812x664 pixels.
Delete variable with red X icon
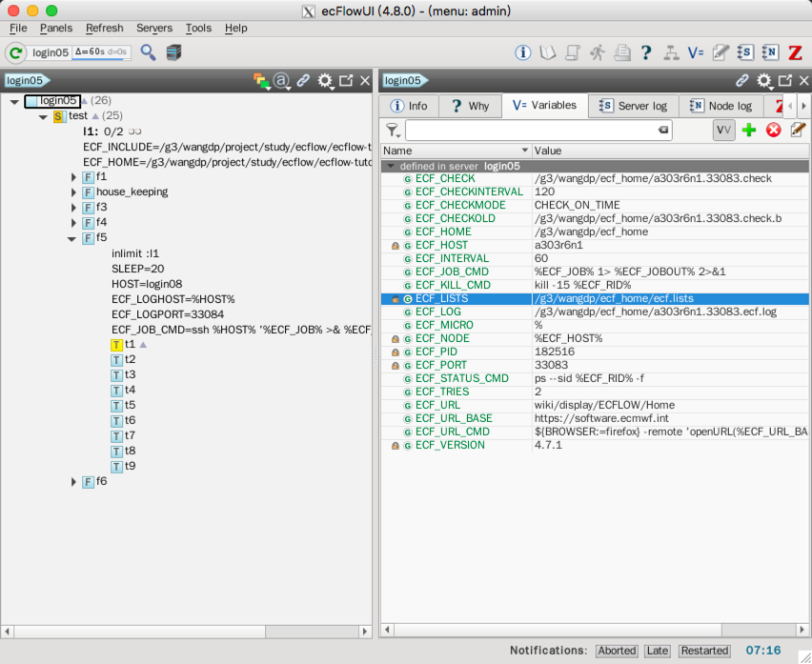[773, 130]
